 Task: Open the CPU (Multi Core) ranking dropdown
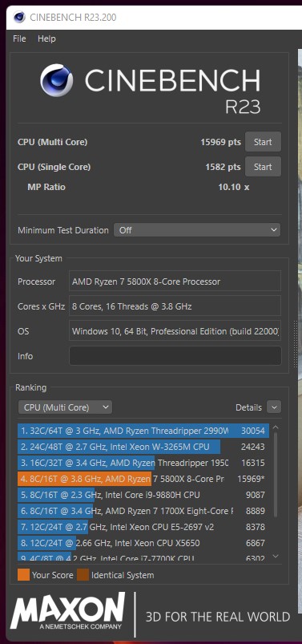point(65,407)
